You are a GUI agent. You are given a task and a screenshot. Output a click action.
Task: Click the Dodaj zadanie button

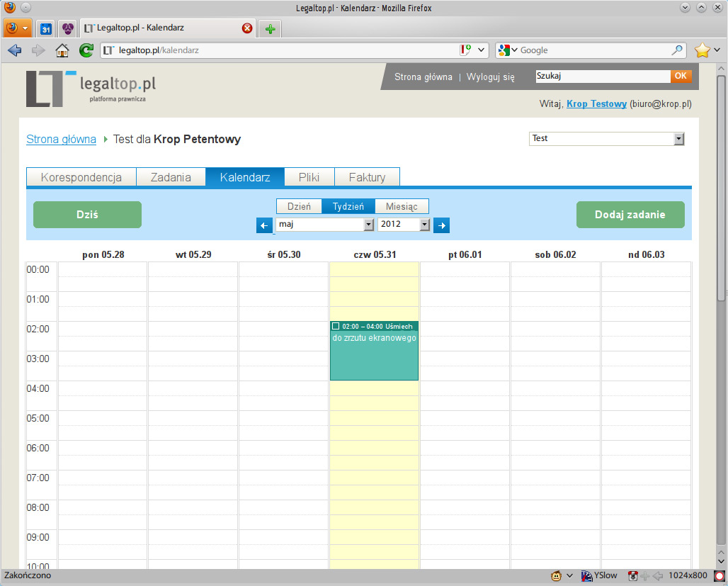[x=630, y=215]
